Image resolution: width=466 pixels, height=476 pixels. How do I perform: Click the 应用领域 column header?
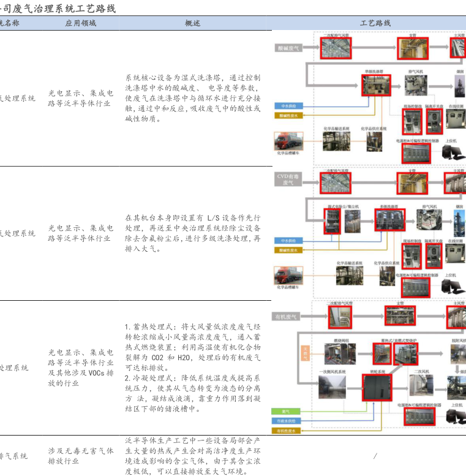coord(81,23)
